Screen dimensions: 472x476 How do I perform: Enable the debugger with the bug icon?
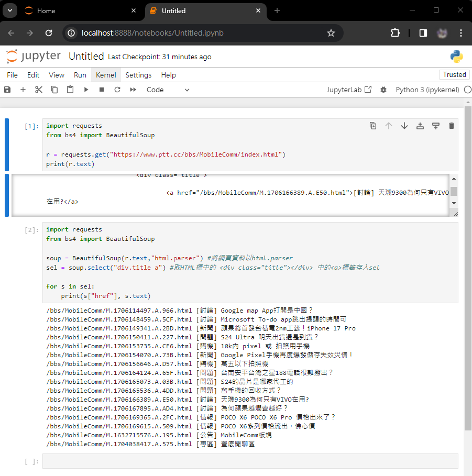[x=383, y=90]
